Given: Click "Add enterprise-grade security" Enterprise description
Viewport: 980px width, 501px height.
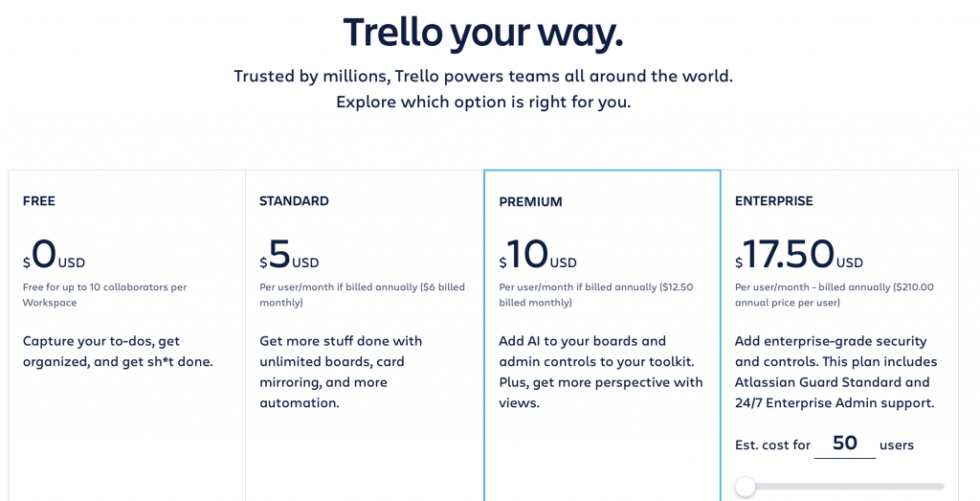Looking at the screenshot, I should (x=835, y=372).
